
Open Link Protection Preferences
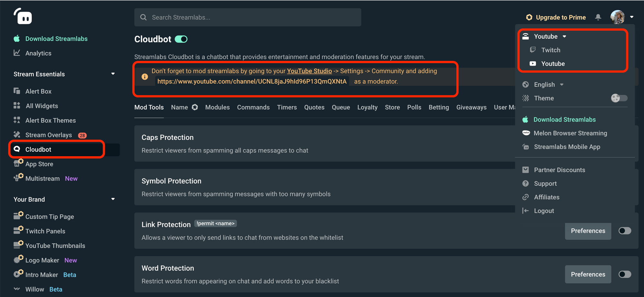click(x=588, y=231)
